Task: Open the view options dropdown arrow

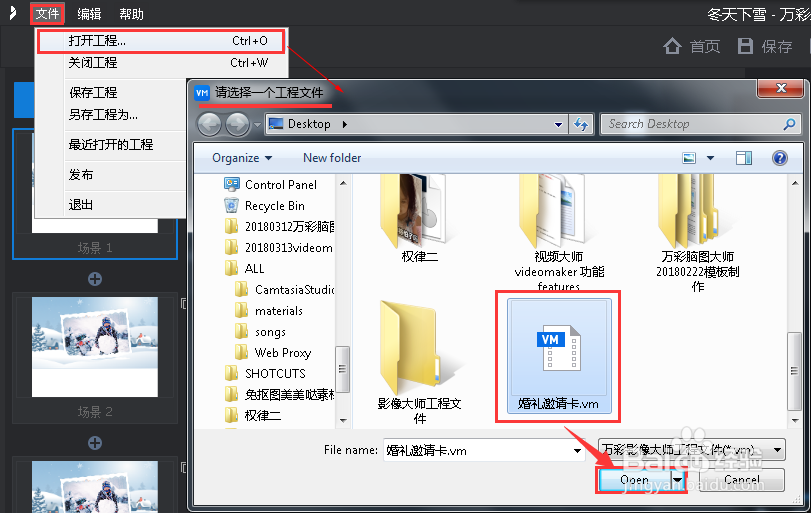Action: [x=711, y=158]
